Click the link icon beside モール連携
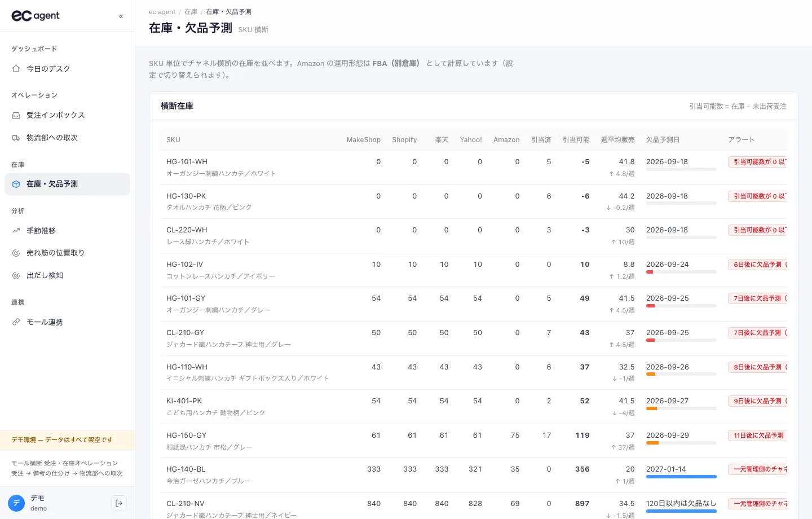 click(x=16, y=322)
